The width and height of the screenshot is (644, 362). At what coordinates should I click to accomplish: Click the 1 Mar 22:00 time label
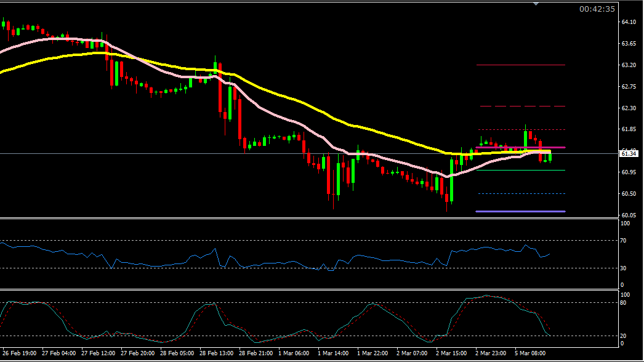click(x=372, y=353)
